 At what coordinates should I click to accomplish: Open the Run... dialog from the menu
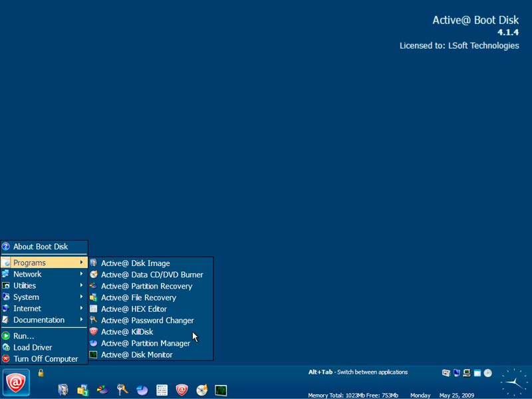[x=44, y=336]
